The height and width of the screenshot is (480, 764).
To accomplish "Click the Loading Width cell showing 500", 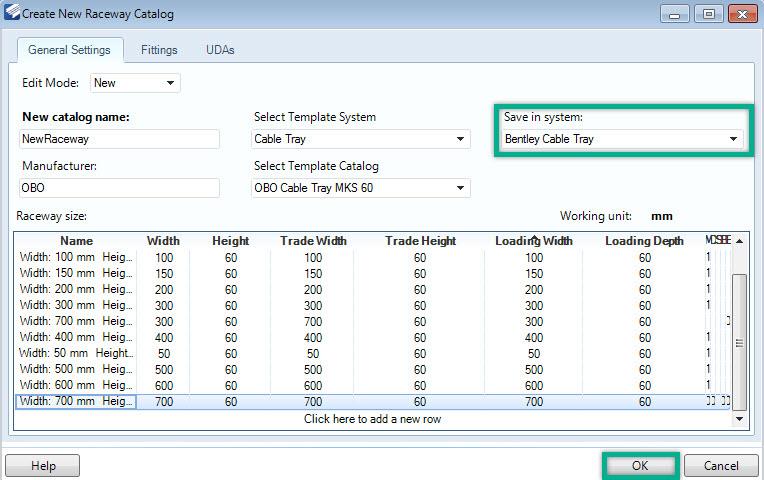I will (x=534, y=370).
